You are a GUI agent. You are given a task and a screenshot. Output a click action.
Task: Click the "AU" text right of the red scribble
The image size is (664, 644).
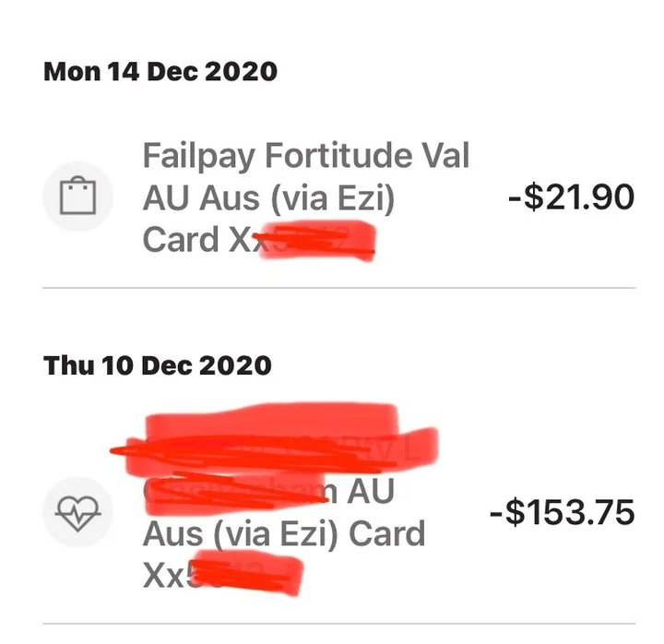pyautogui.click(x=369, y=491)
